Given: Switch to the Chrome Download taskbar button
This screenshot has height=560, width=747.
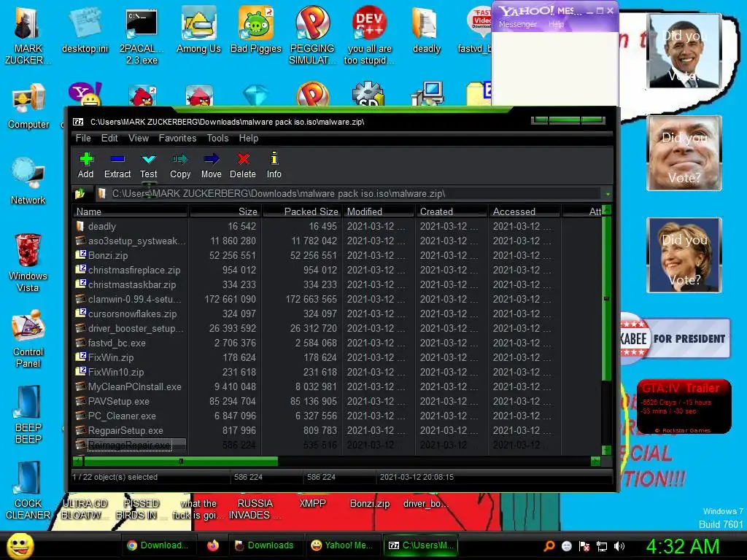Looking at the screenshot, I should coord(158,545).
